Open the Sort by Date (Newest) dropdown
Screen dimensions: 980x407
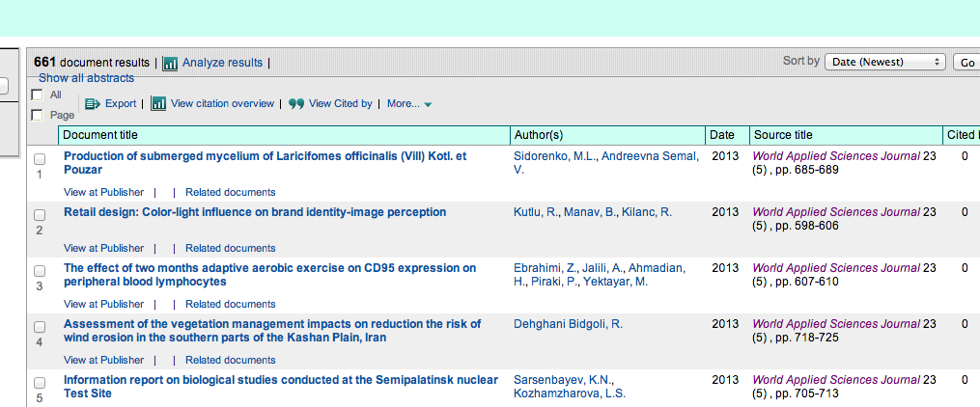pos(884,62)
